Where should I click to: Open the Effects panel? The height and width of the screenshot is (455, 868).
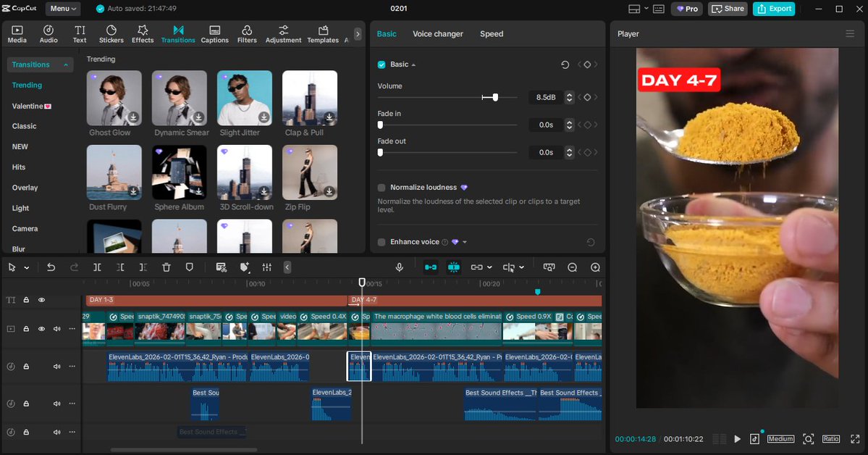pyautogui.click(x=142, y=33)
